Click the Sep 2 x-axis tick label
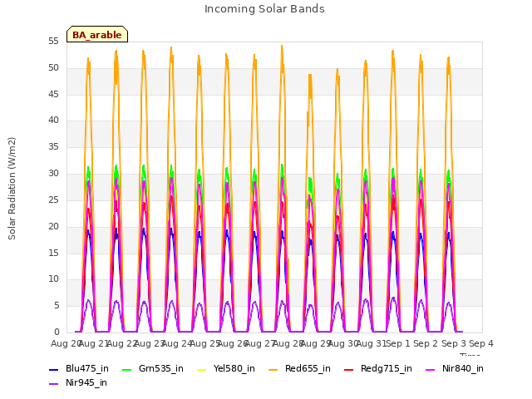 pos(426,343)
